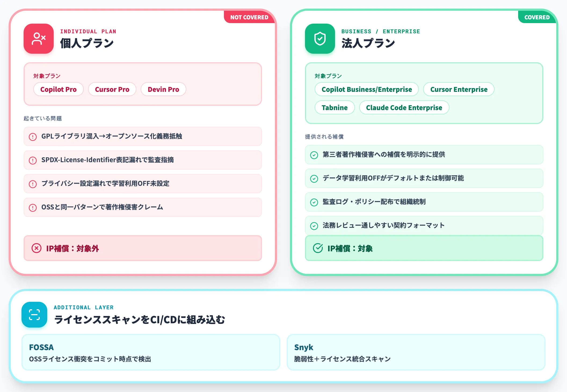Click the green shield check icon
The image size is (567, 392).
(320, 39)
